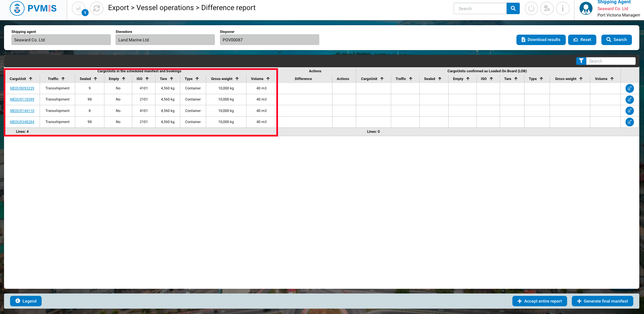Screen dimensions: 644x314
Task: Open the document notifications icon with badge
Action: tap(79, 8)
